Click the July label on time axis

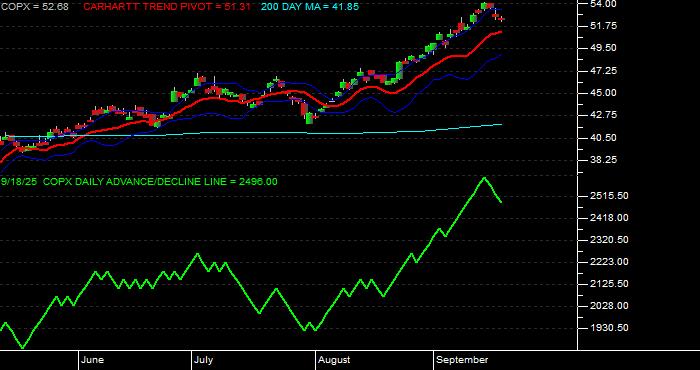[204, 360]
